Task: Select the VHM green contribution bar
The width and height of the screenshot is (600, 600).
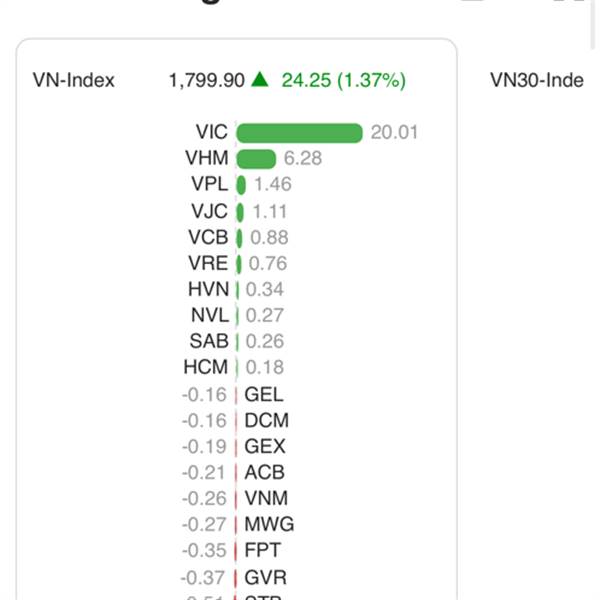Action: pyautogui.click(x=256, y=159)
